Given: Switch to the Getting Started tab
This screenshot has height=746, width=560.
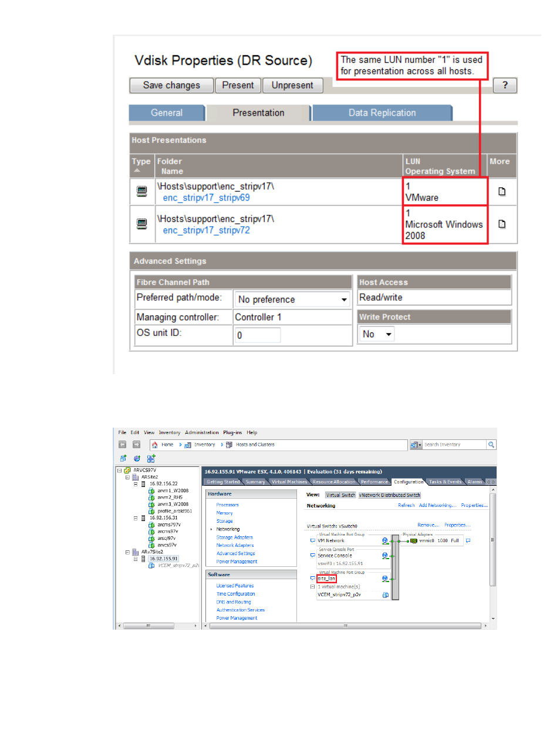Looking at the screenshot, I should (x=222, y=482).
